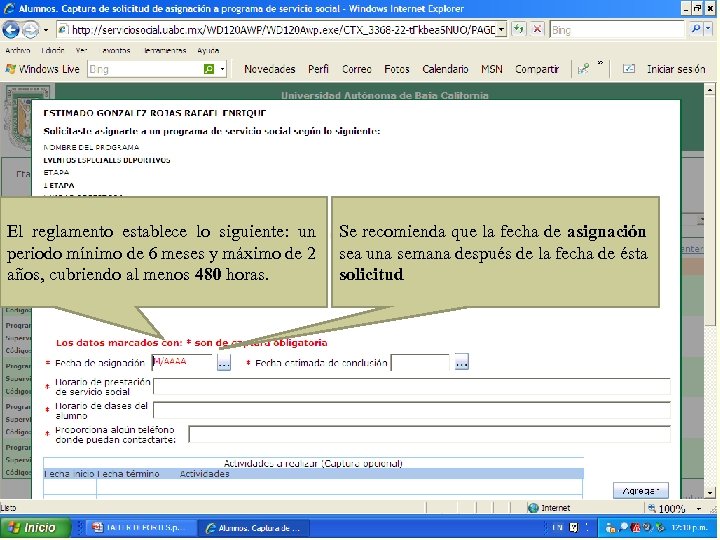Click the browser Back arrow button
Screen dimensions: 720x540
pos(11,30)
